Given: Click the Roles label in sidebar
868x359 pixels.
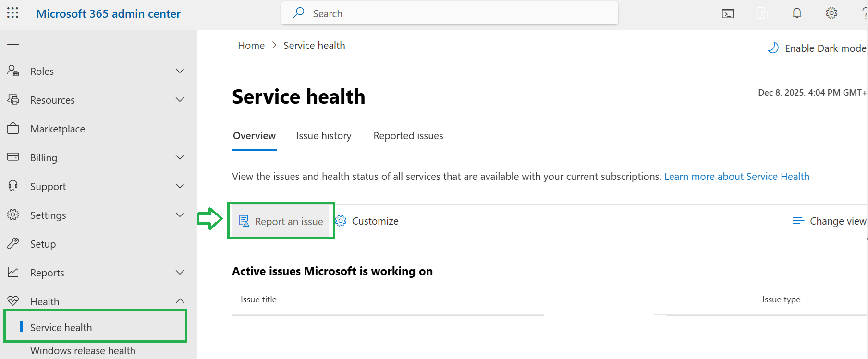Looking at the screenshot, I should pos(42,71).
